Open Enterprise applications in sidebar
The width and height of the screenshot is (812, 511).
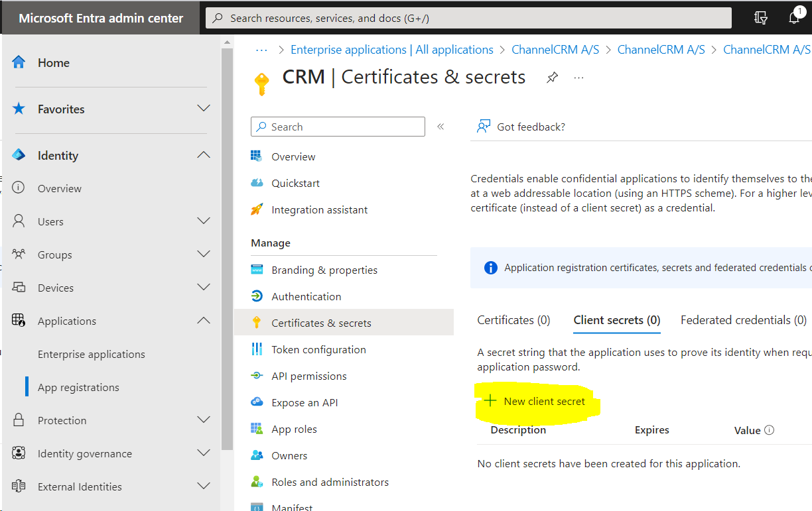(x=91, y=354)
